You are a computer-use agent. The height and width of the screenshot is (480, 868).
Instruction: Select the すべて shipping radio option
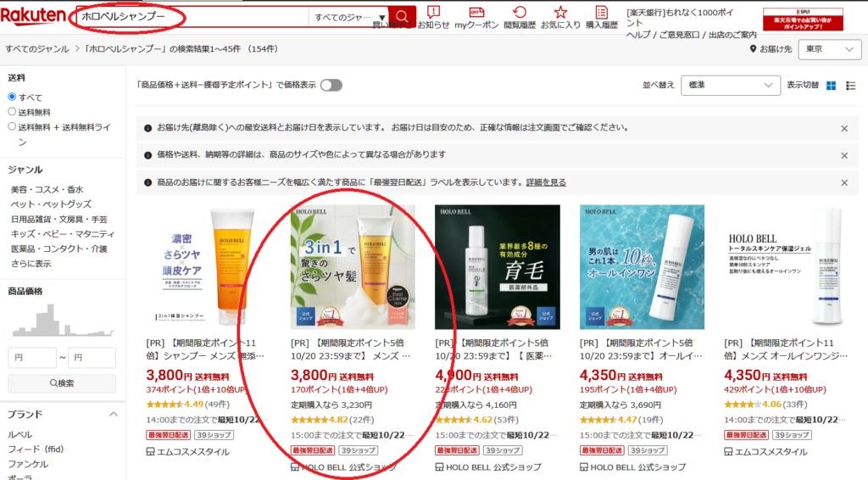[12, 98]
